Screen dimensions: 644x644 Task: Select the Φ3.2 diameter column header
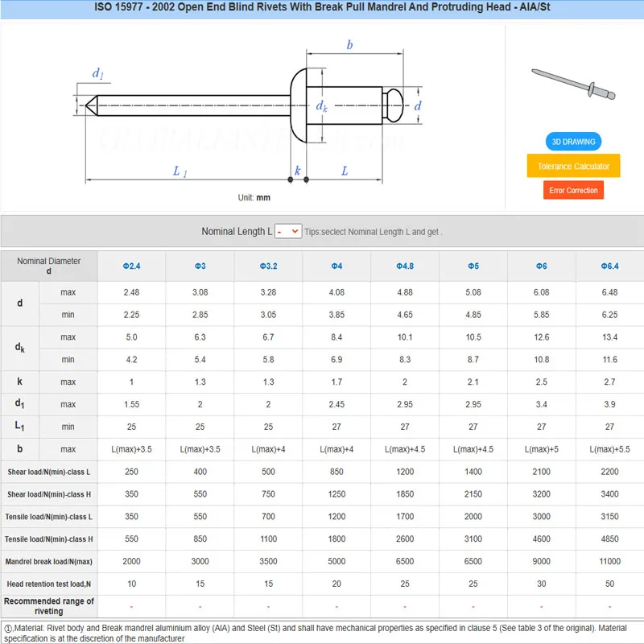[268, 266]
